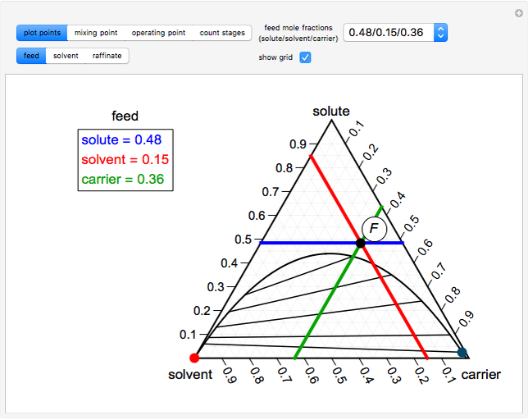Image resolution: width=528 pixels, height=420 pixels.
Task: Click the dark teal carrier vertex dot
Action: pos(462,352)
